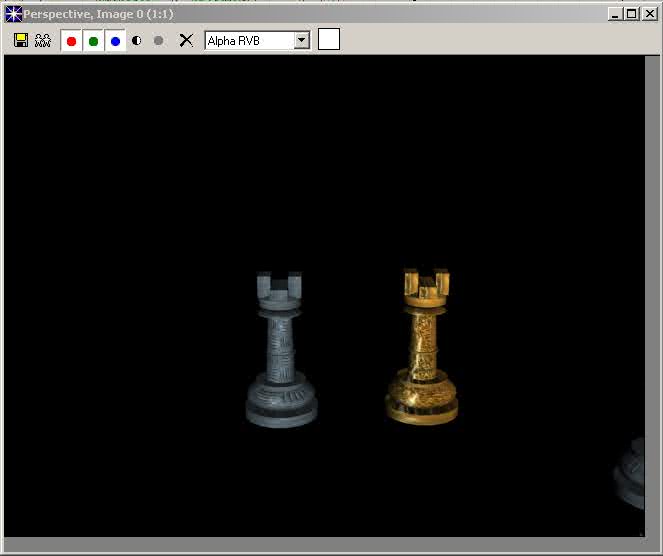This screenshot has width=663, height=556.
Task: Click the golden rook in the render
Action: pos(423,350)
